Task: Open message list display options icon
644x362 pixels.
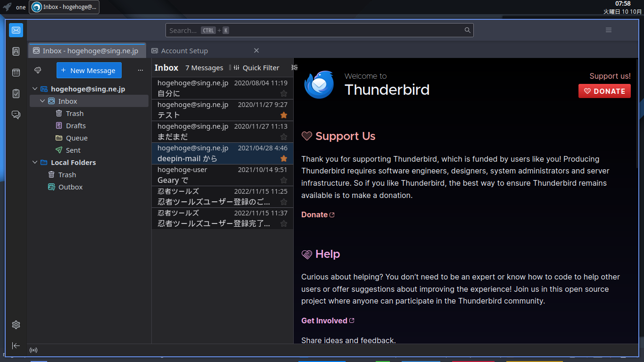Action: 295,67
